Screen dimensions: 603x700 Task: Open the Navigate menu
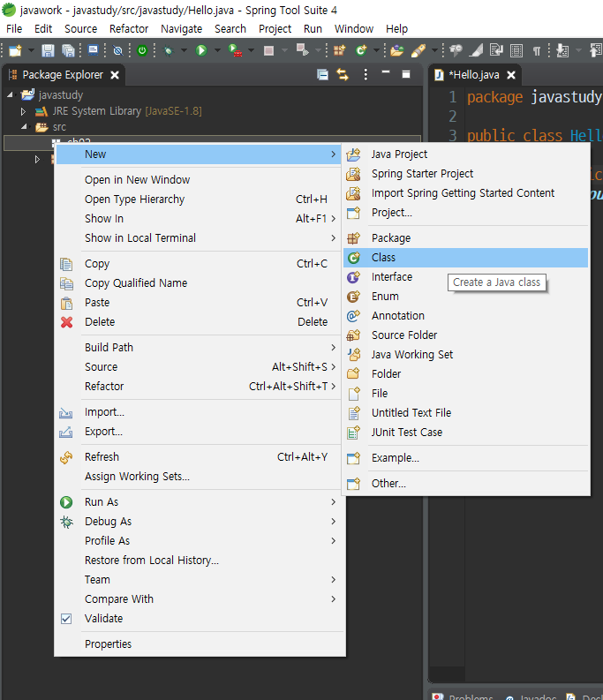pos(181,29)
